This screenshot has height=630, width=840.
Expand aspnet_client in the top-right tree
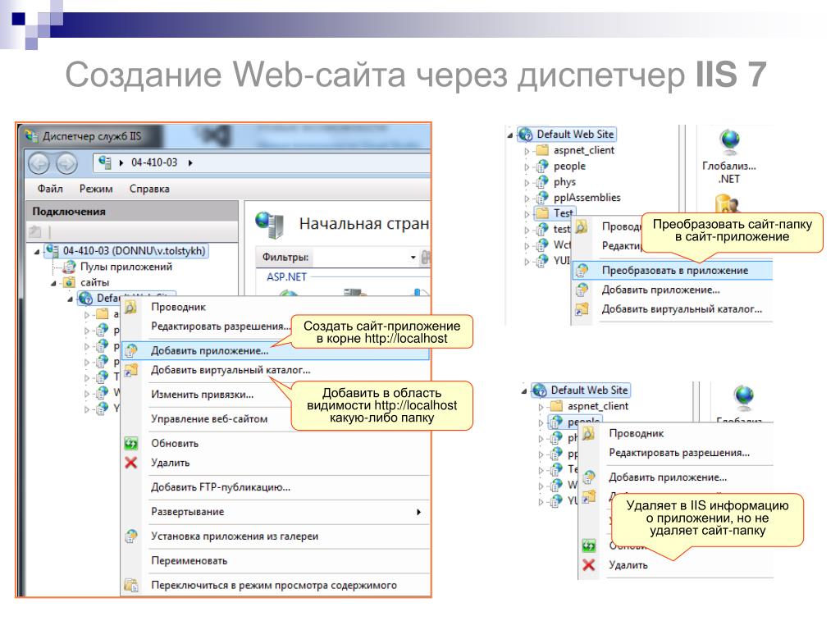(527, 152)
